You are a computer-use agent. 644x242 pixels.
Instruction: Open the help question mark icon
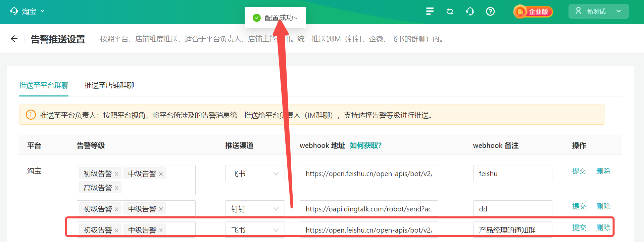(490, 11)
